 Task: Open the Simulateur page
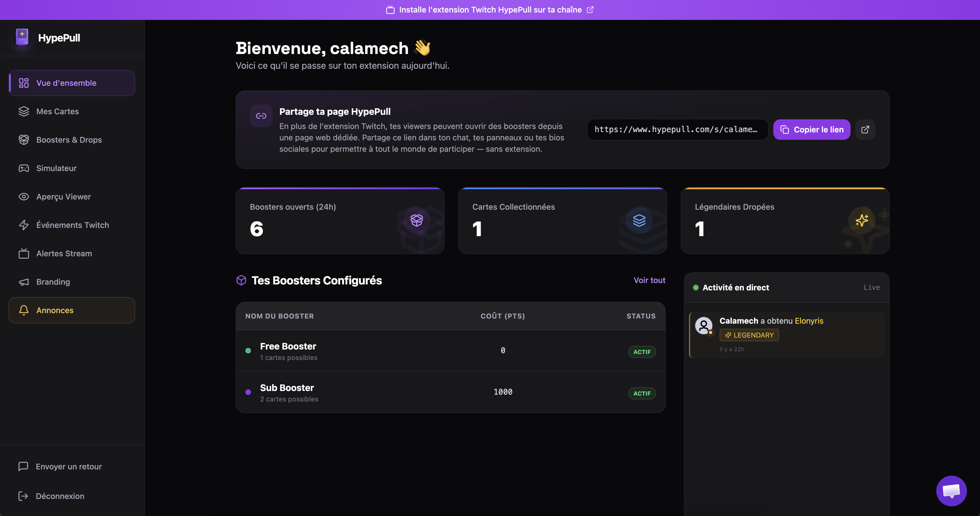pyautogui.click(x=72, y=168)
